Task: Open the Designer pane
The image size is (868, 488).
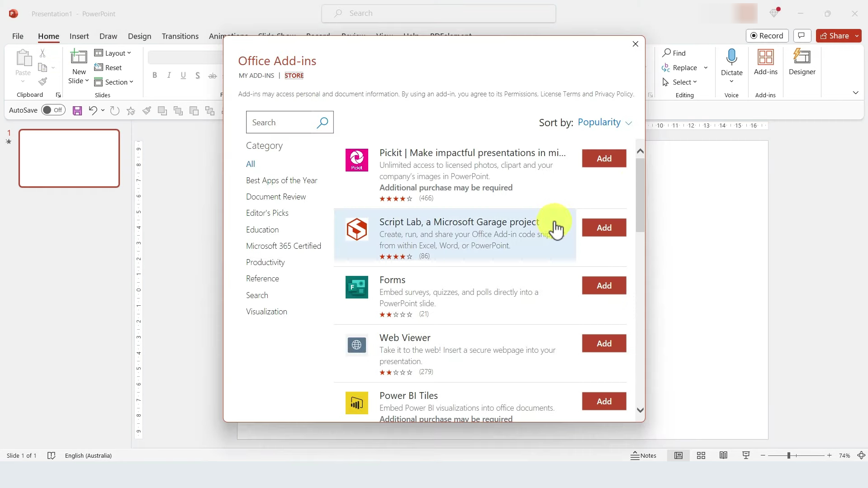Action: (802, 62)
